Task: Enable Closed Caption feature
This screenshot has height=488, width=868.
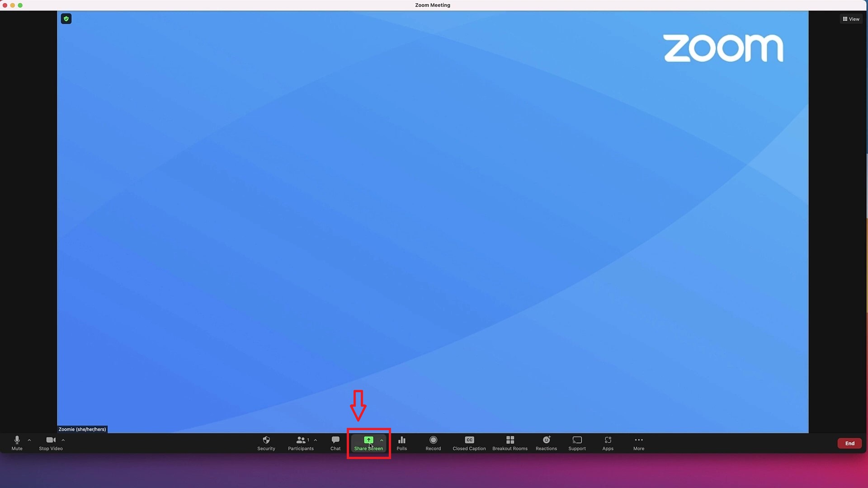Action: point(469,443)
